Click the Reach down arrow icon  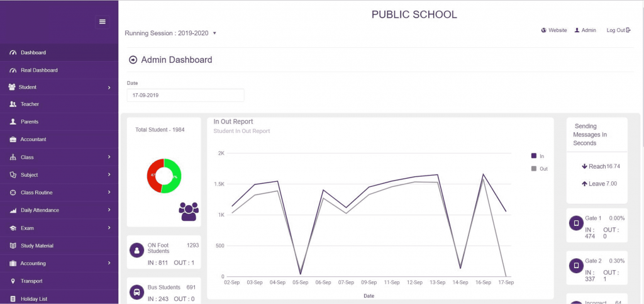[x=584, y=166]
